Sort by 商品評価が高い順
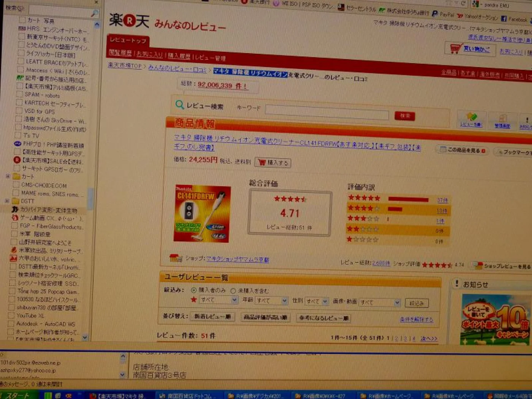This screenshot has width=532, height=399. click(x=265, y=317)
